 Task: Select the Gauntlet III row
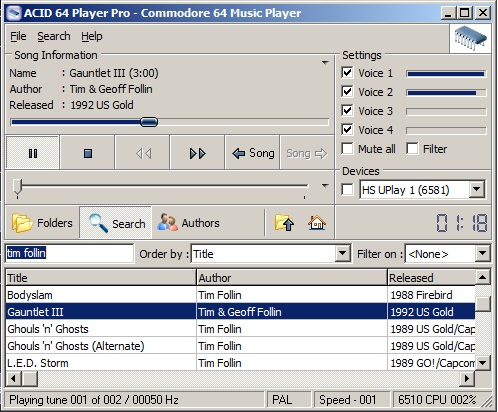pyautogui.click(x=240, y=312)
